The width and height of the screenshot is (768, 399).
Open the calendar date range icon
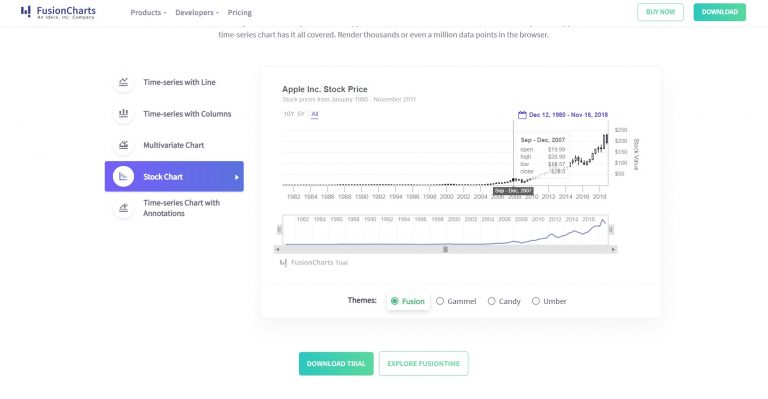522,115
